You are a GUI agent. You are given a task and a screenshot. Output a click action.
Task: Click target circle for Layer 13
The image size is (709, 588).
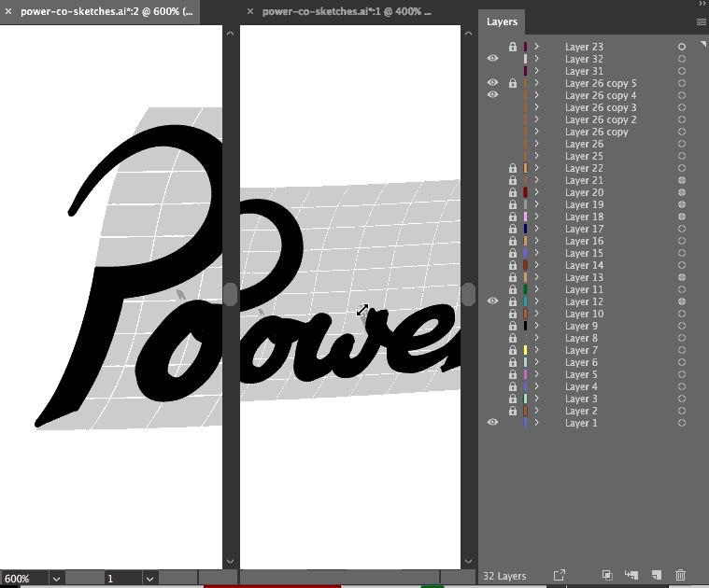click(x=681, y=277)
